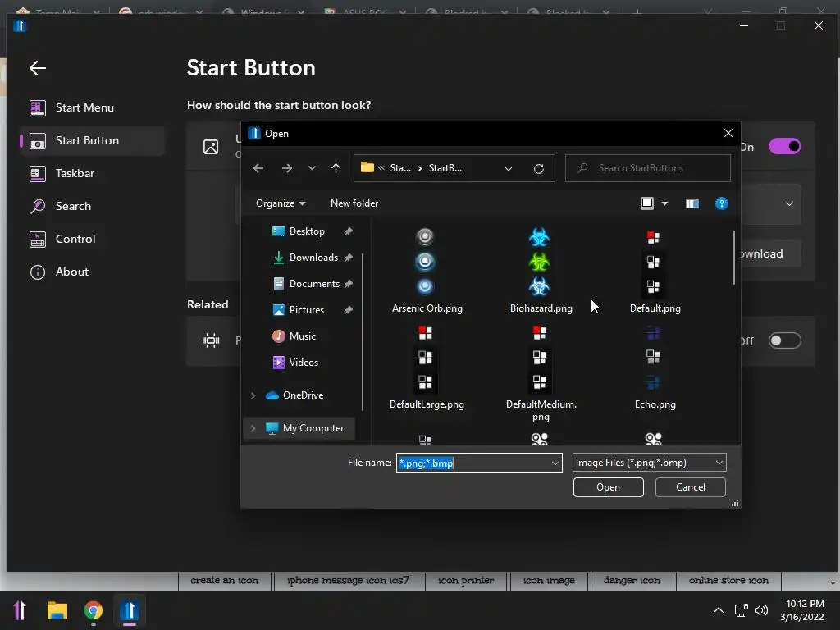Go to Desktop in navigation pane
The width and height of the screenshot is (840, 630).
click(307, 231)
